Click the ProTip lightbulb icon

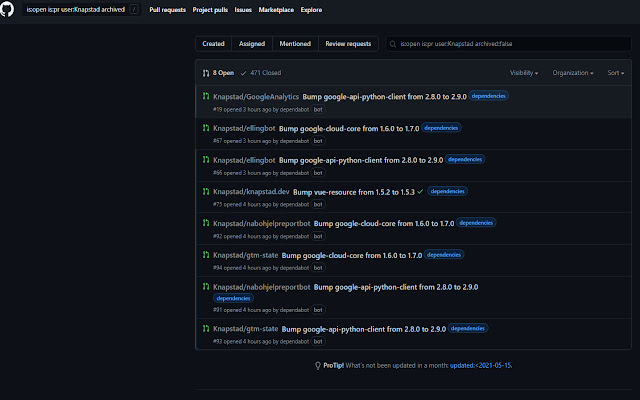[318, 365]
